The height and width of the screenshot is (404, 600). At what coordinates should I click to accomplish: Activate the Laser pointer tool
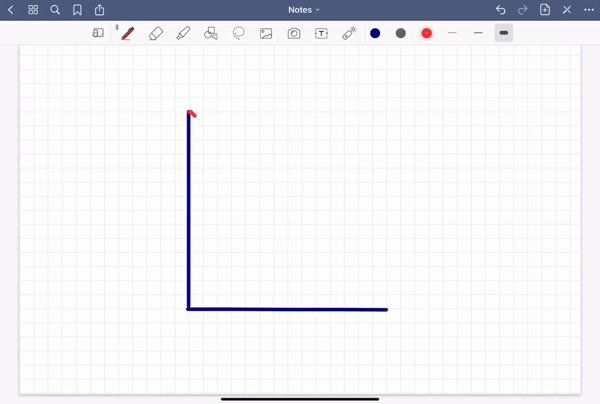[349, 33]
